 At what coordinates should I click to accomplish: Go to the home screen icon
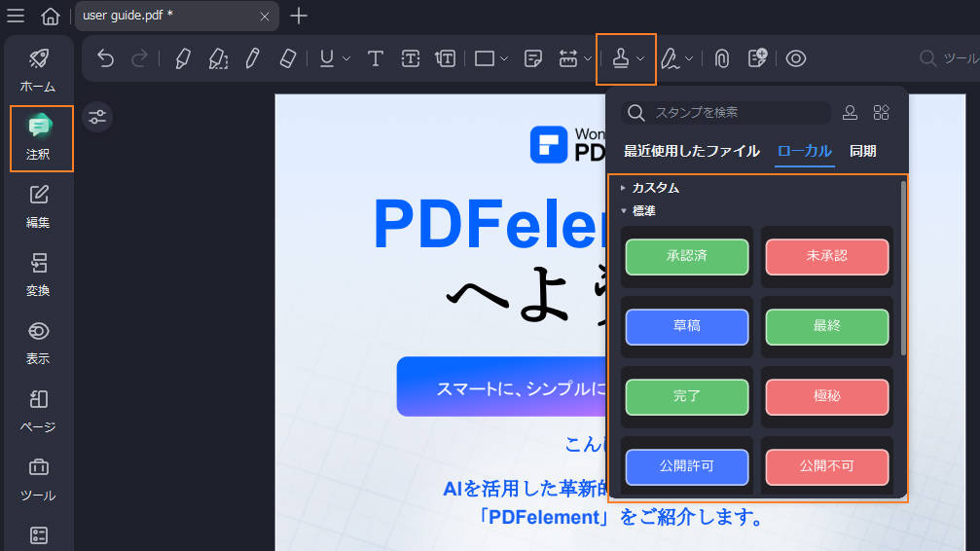(x=51, y=16)
